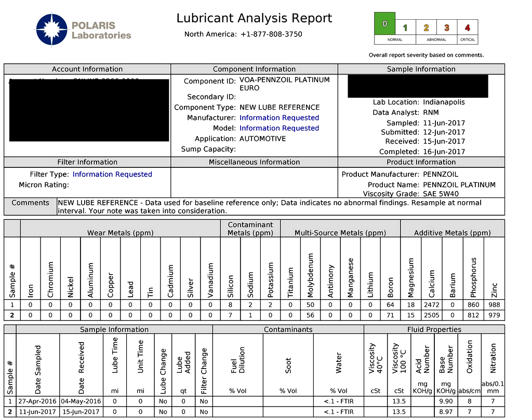Select severity level 2 box
This screenshot has width=532, height=420.
[x=426, y=28]
